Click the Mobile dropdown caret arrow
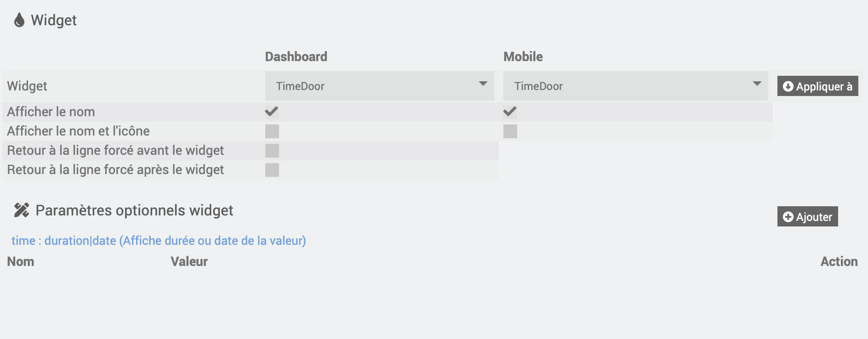The width and height of the screenshot is (868, 339). 757,84
